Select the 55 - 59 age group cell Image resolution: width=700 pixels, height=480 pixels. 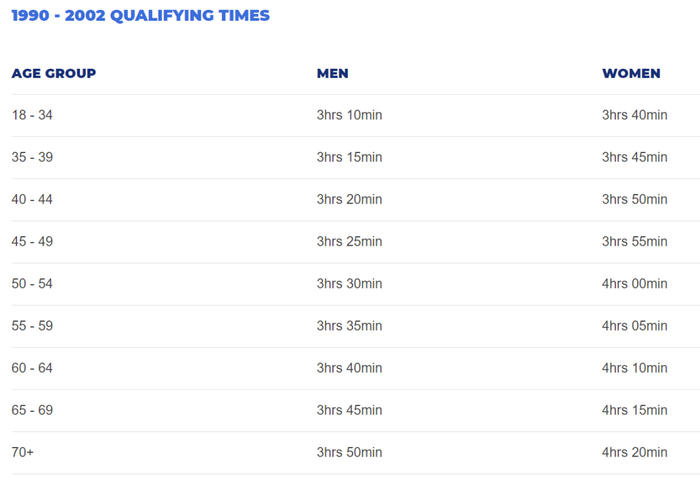(32, 325)
